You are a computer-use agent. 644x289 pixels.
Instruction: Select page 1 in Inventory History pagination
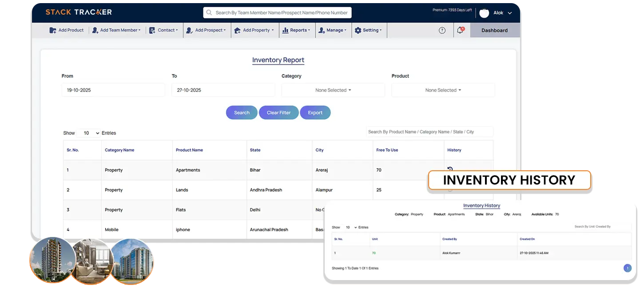[x=627, y=268]
